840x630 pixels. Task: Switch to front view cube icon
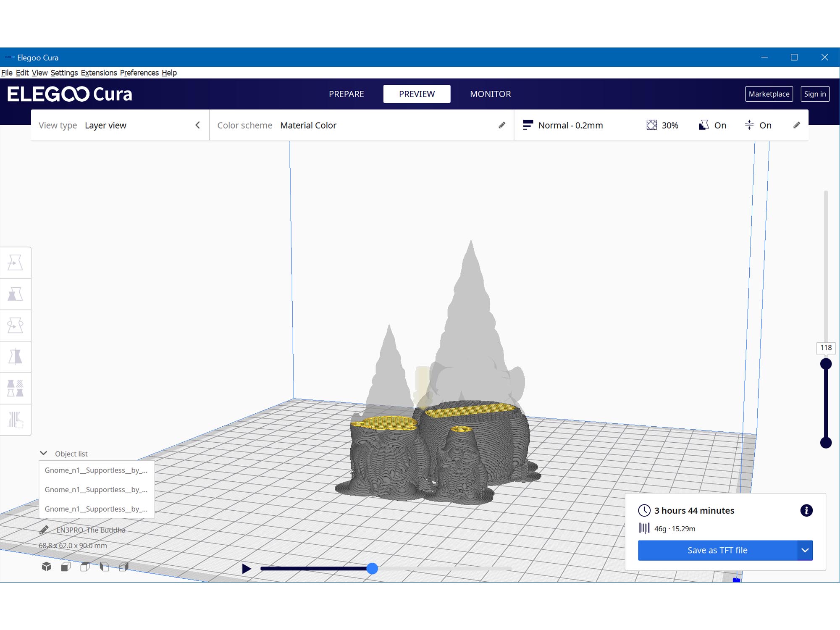click(x=66, y=567)
